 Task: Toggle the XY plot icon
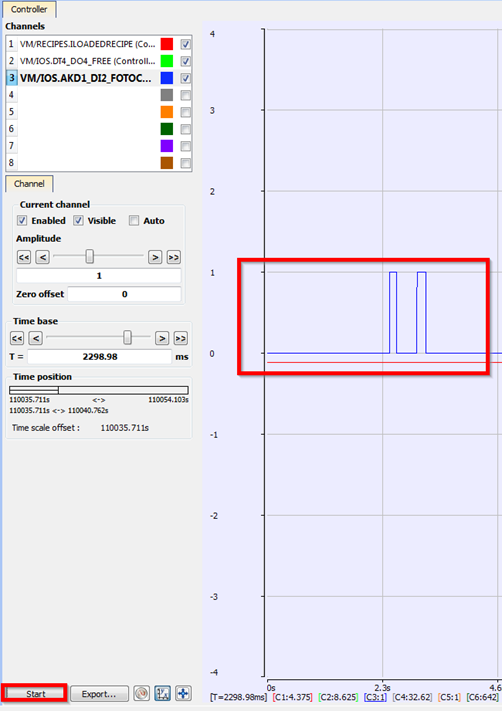163,693
